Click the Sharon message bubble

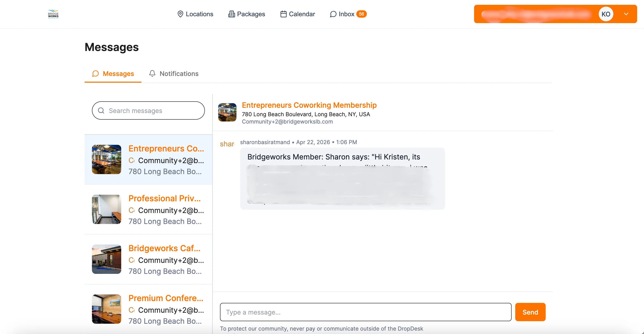click(343, 178)
